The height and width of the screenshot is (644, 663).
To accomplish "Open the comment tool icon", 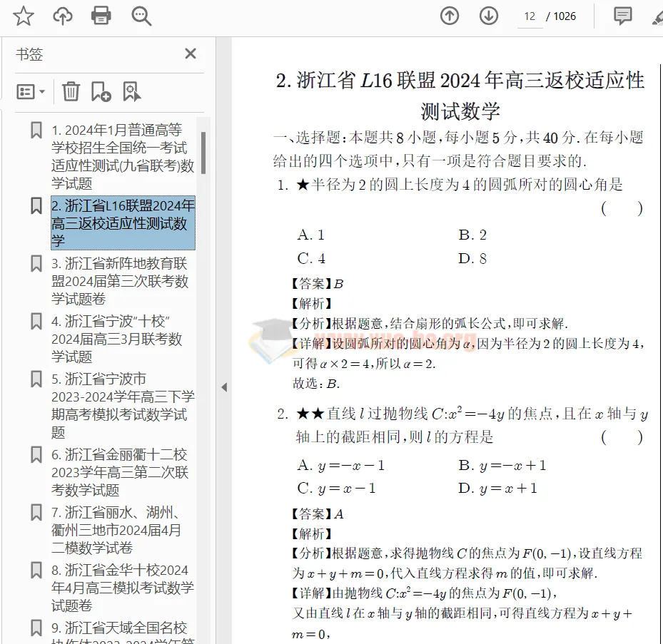I will [x=623, y=16].
